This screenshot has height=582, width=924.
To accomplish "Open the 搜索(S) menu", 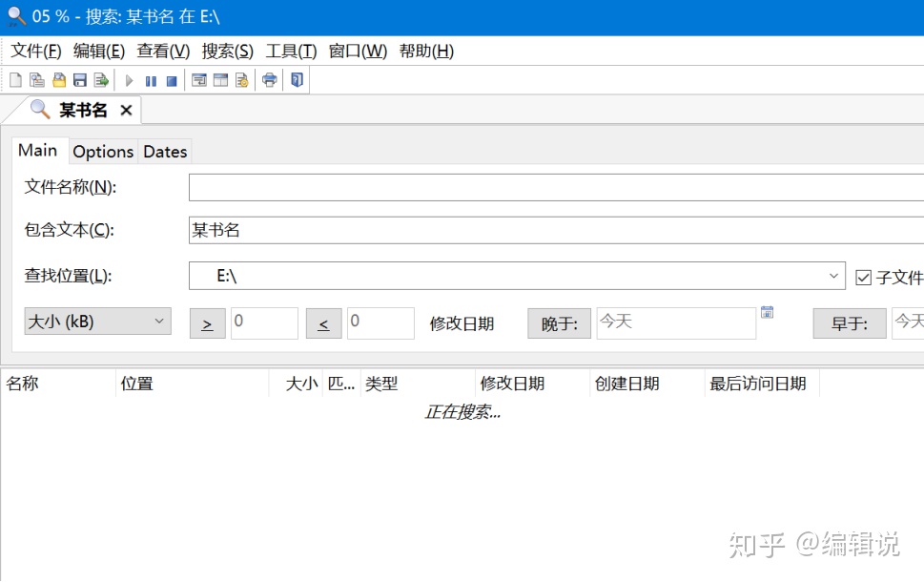I will click(x=228, y=52).
